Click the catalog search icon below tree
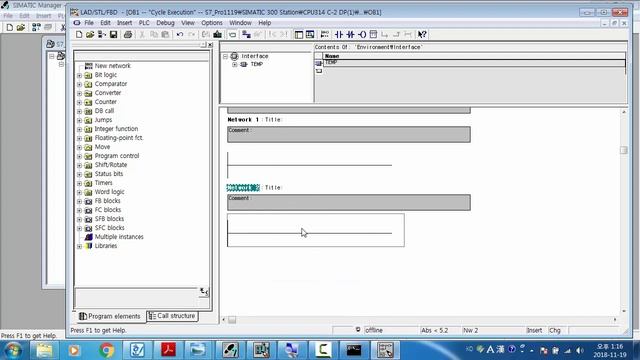 tap(204, 292)
